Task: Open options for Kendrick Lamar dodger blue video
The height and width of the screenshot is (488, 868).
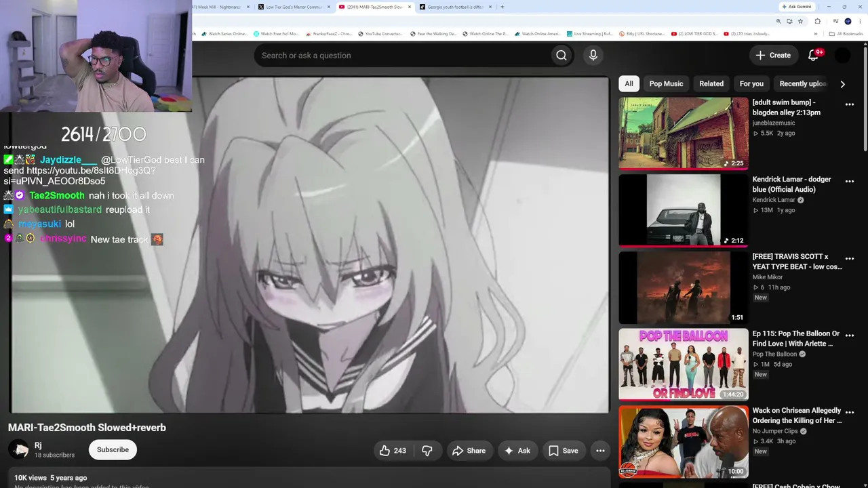Action: tap(849, 182)
